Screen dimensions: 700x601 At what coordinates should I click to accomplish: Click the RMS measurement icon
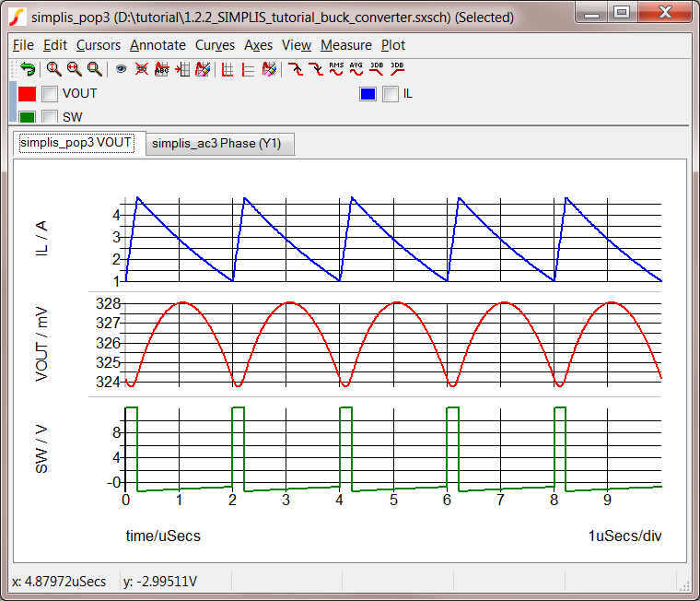point(336,69)
